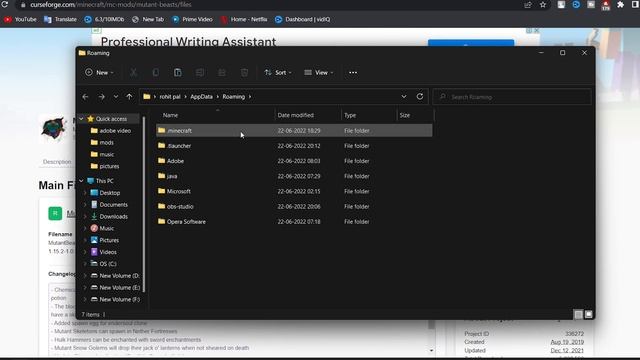Viewport: 640px width, 360px height.
Task: Open 'Home - Netflix' bookmark
Action: point(244,19)
